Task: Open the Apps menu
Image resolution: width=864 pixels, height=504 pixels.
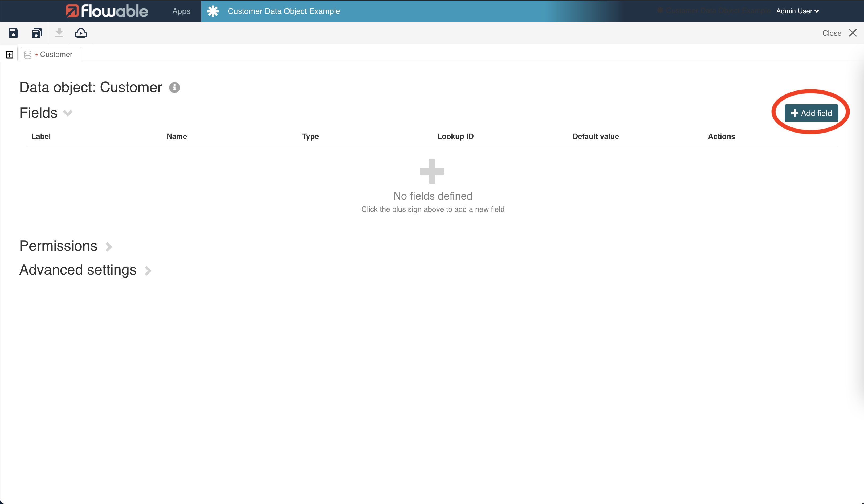Action: [x=181, y=11]
